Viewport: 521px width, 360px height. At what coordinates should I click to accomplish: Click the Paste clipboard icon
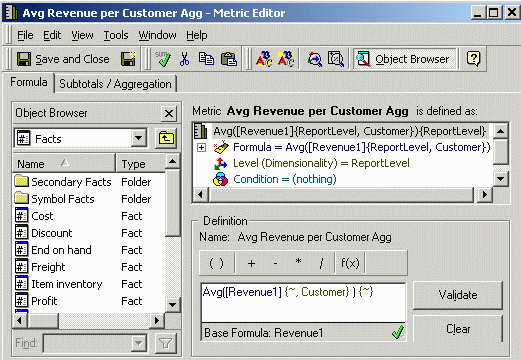tap(229, 59)
